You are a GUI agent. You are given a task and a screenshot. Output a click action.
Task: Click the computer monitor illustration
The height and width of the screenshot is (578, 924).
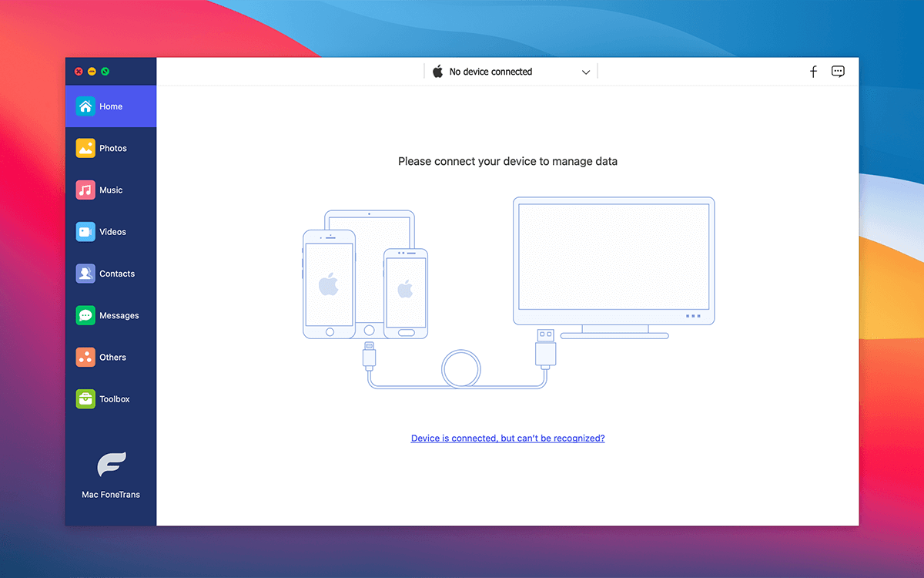pyautogui.click(x=614, y=267)
